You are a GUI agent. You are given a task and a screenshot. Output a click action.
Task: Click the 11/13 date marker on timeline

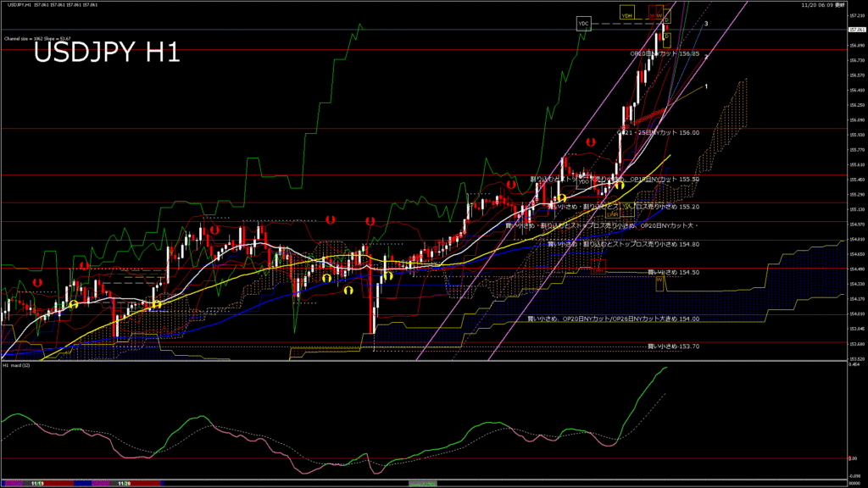(37, 484)
